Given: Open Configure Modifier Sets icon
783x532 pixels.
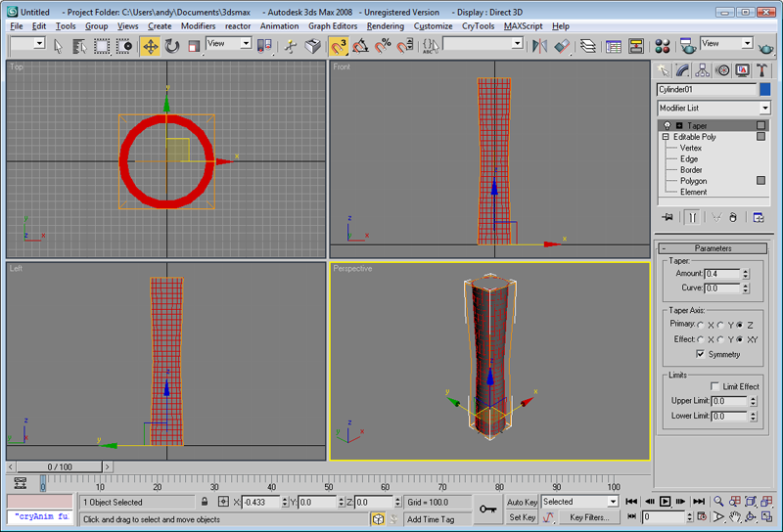Looking at the screenshot, I should (759, 217).
